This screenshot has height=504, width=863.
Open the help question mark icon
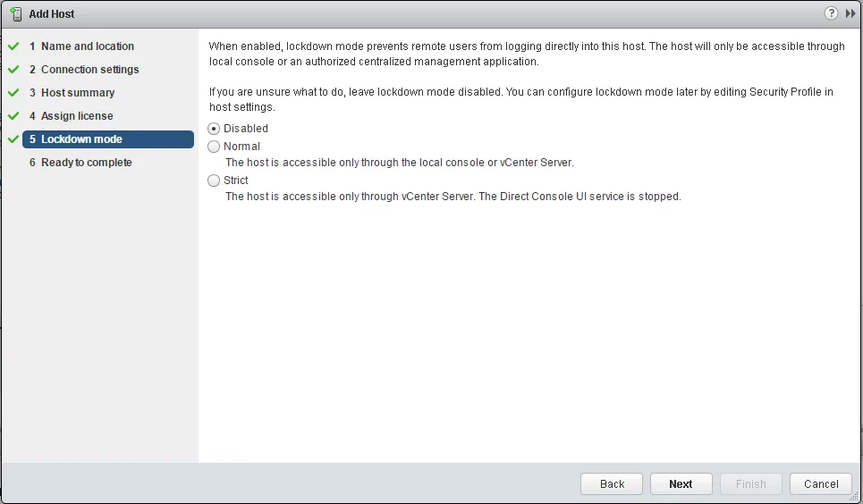coord(831,13)
